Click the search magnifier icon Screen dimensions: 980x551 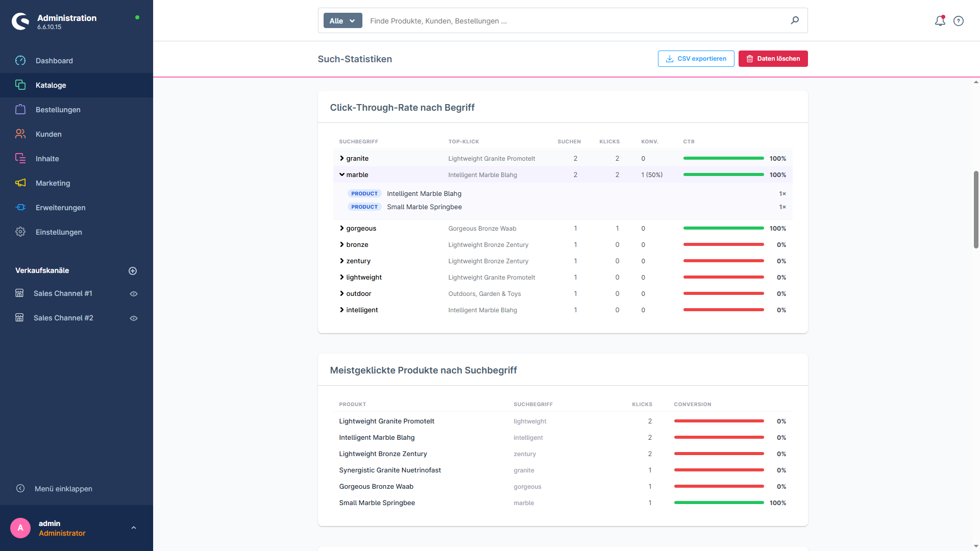[795, 20]
